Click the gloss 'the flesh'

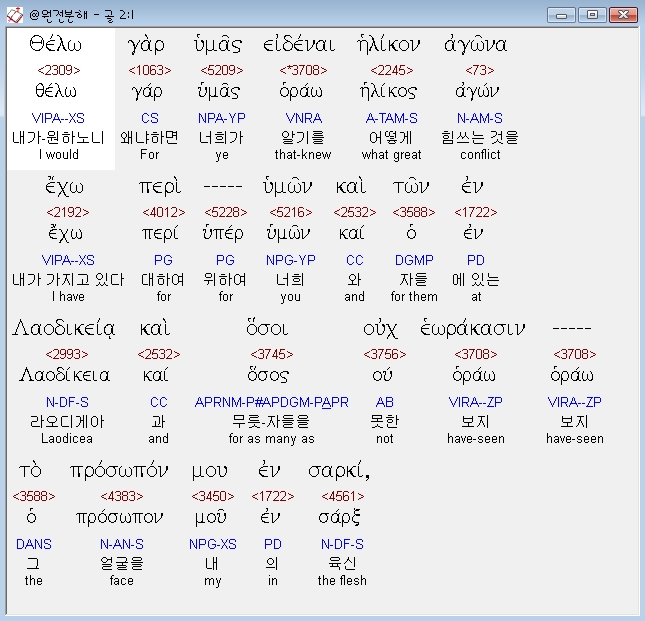pos(342,581)
